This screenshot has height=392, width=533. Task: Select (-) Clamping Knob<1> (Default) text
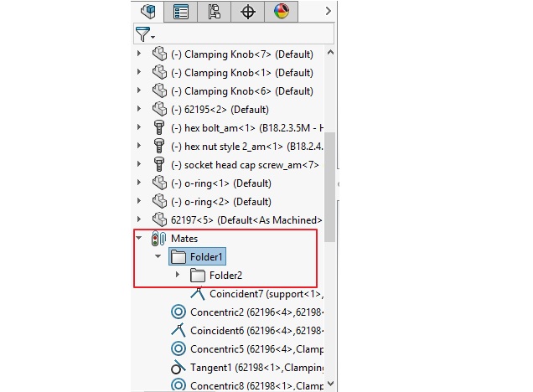[242, 73]
